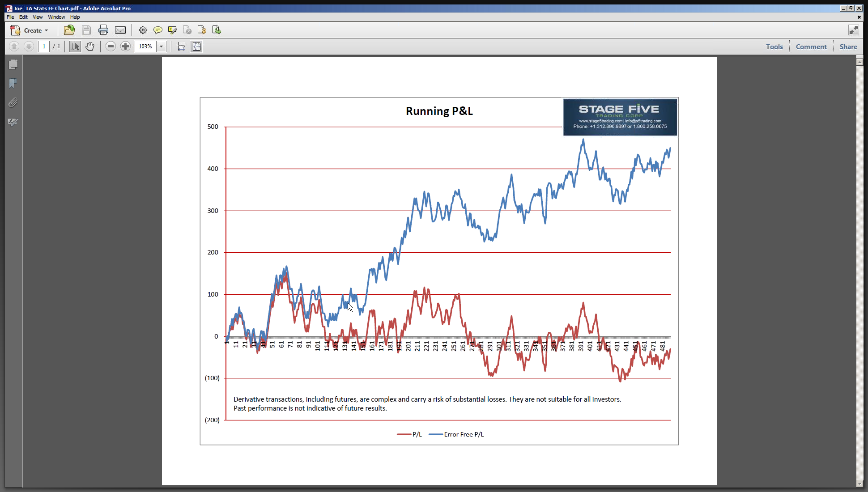Show the bookmarks panel

13,84
